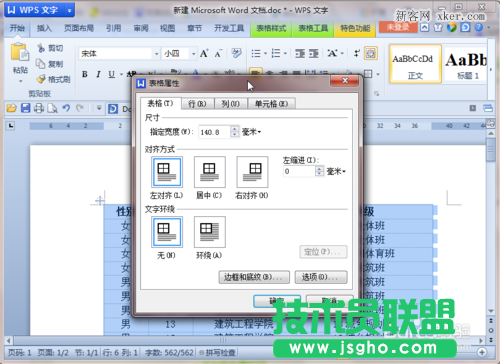500x364 pixels.
Task: Click the clear formatting icon
Action: (236, 53)
